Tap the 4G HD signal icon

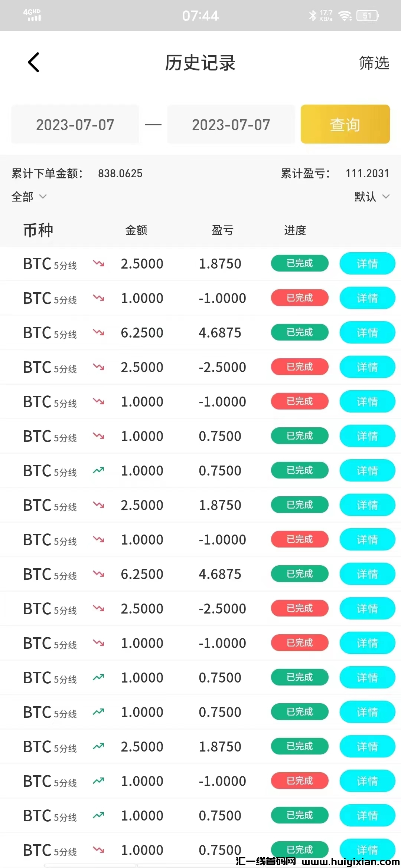pos(32,15)
